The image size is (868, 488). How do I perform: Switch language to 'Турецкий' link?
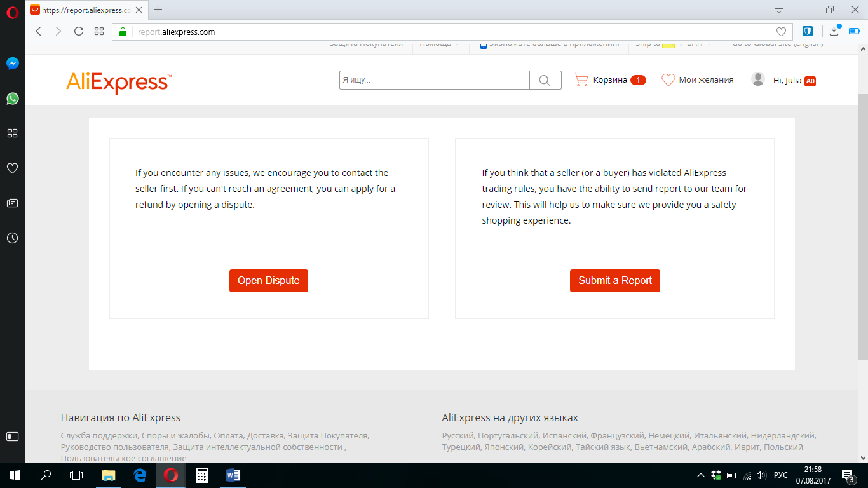[461, 447]
